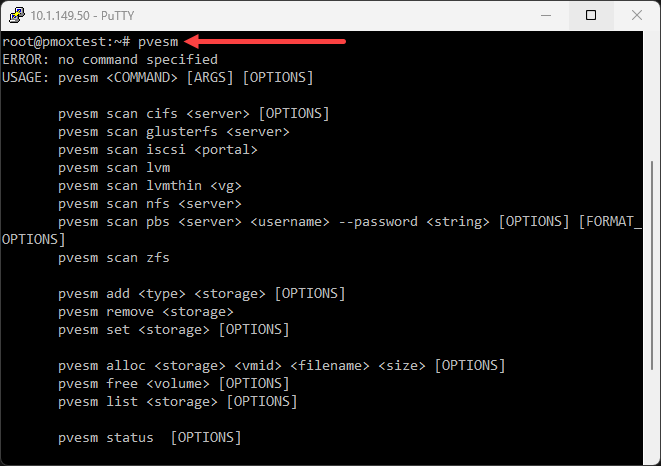Viewport: 661px width, 466px height.
Task: Click the typed pvesm command at the prompt
Action: 155,42
